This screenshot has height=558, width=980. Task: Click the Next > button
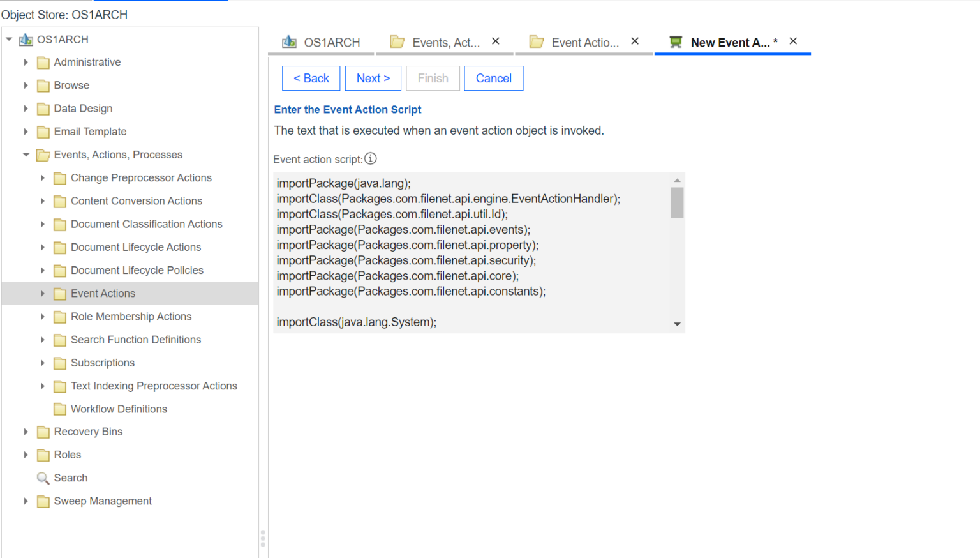pos(373,78)
